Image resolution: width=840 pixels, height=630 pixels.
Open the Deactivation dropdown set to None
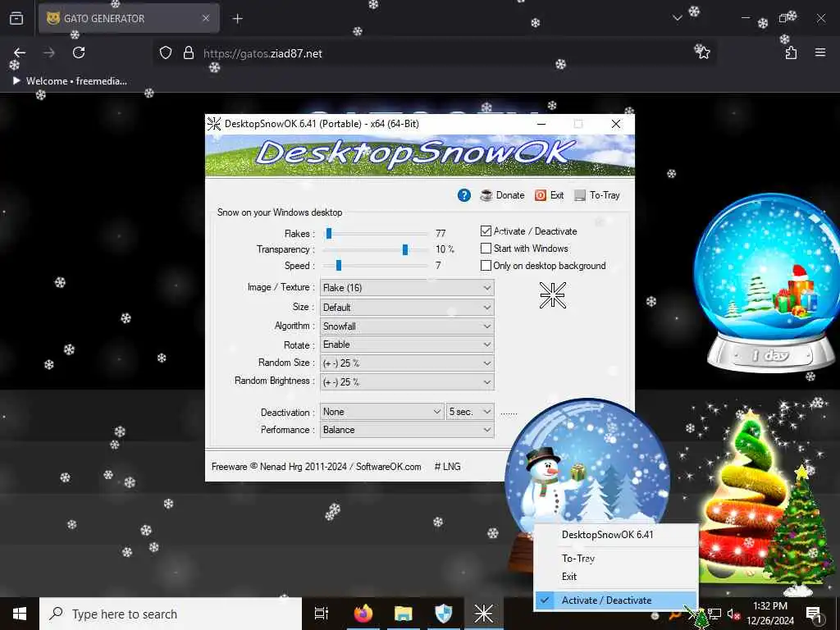click(x=382, y=412)
